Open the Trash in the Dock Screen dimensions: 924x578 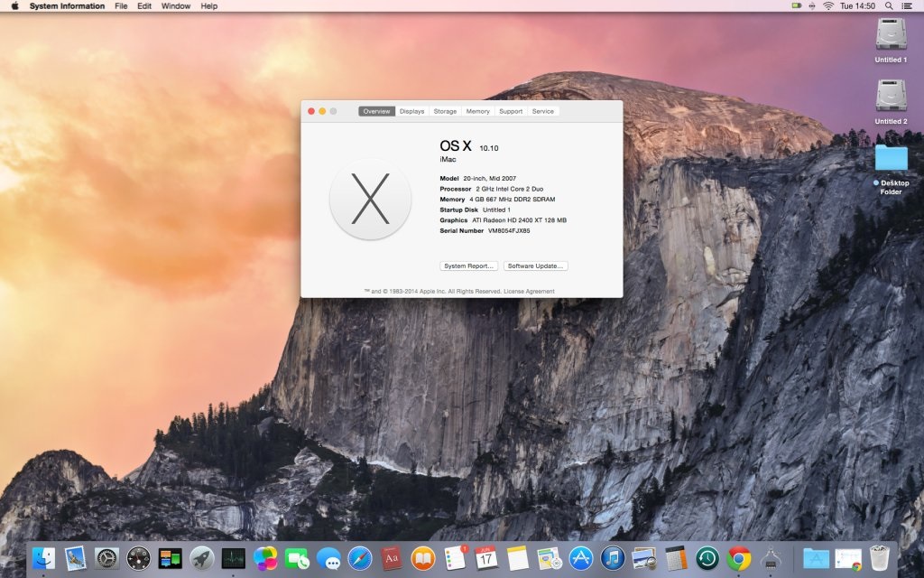coord(879,558)
